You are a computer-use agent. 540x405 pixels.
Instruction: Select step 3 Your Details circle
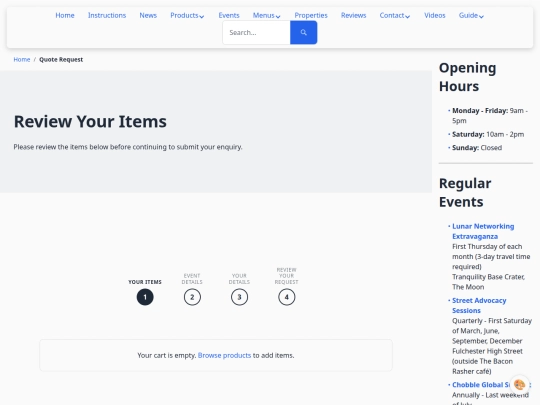point(239,297)
